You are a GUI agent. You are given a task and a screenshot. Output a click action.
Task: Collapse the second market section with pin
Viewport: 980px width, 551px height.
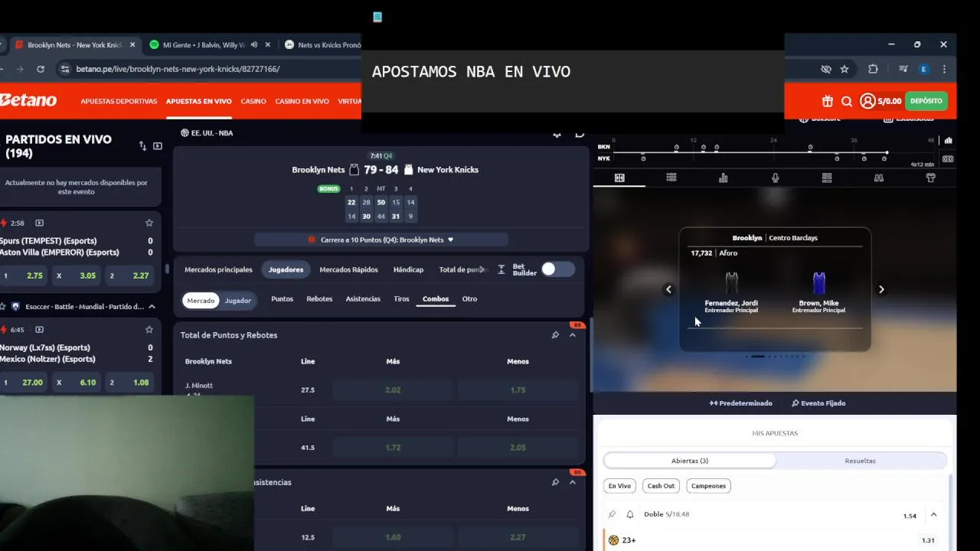point(572,482)
